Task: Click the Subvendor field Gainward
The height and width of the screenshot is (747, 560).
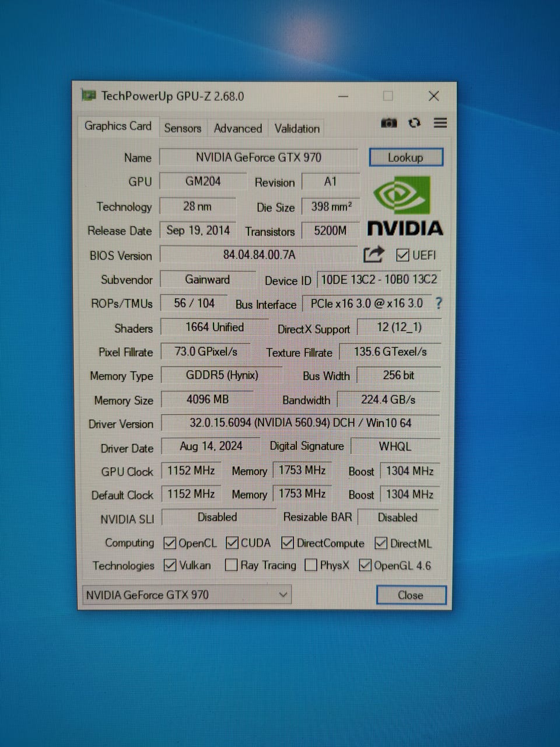Action: (208, 280)
